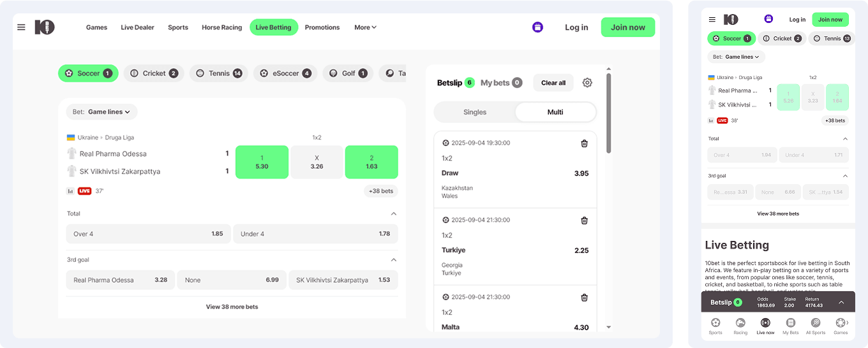Collapse the Total section in mobile view
This screenshot has width=868, height=348.
tap(846, 139)
